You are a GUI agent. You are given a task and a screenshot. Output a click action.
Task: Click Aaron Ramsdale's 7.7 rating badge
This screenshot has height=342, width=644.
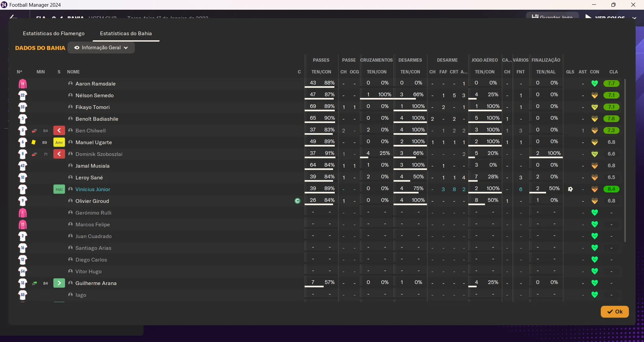(611, 83)
